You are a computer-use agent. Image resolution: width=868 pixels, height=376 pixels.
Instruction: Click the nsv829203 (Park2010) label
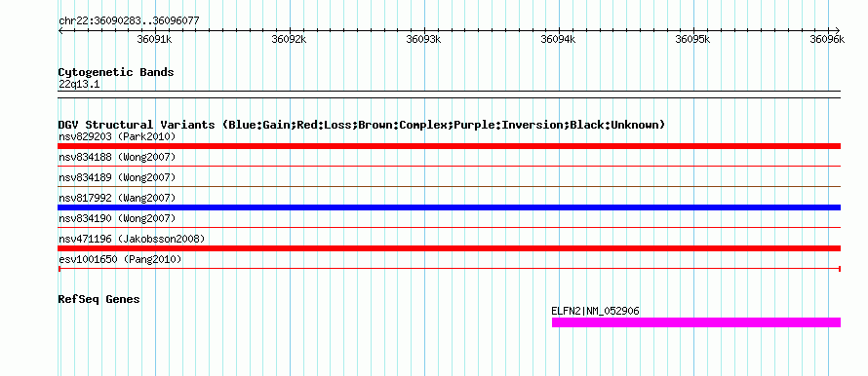(117, 136)
